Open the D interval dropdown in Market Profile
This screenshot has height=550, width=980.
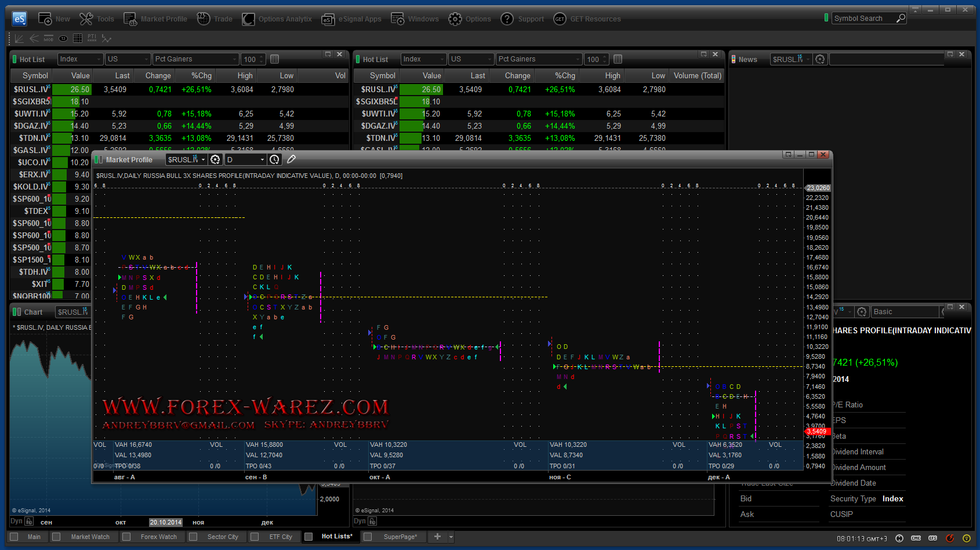tap(262, 159)
